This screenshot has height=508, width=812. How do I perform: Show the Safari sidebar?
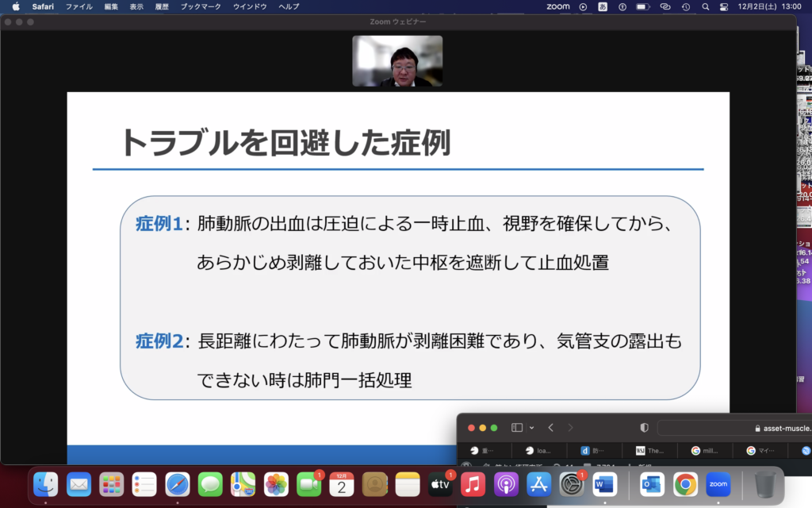(x=517, y=427)
